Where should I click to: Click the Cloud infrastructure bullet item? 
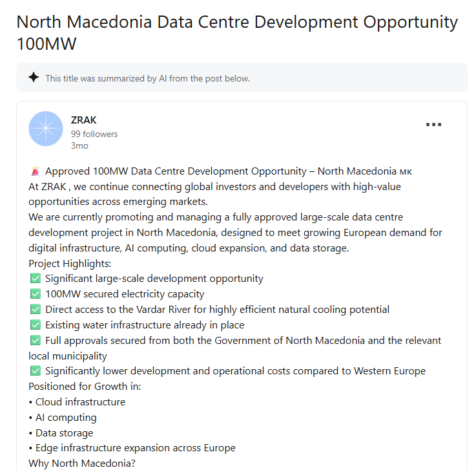click(x=77, y=401)
